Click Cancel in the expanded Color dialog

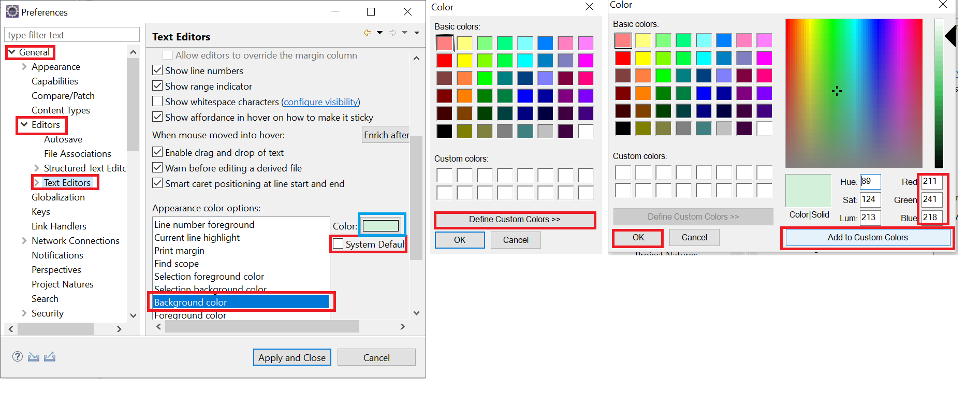point(694,237)
